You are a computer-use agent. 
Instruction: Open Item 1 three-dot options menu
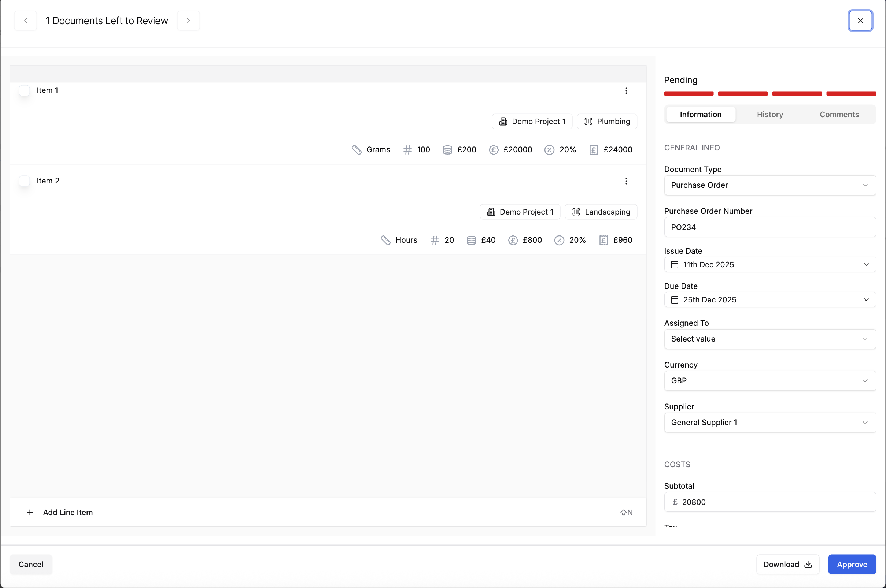point(626,91)
